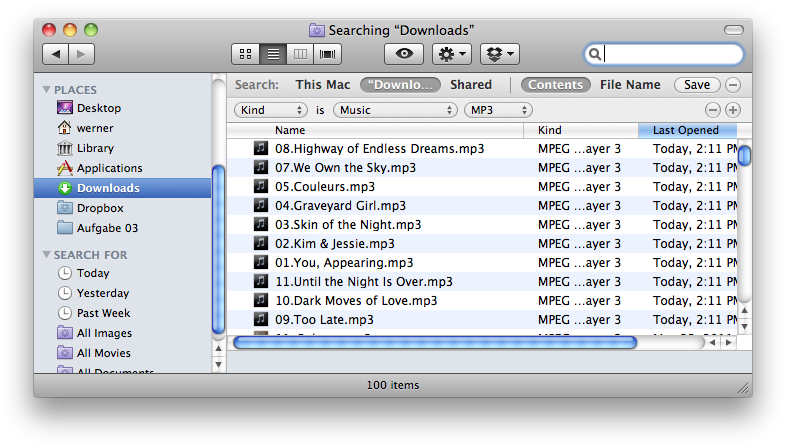The width and height of the screenshot is (785, 445).
Task: Click the Save search button
Action: (x=697, y=85)
